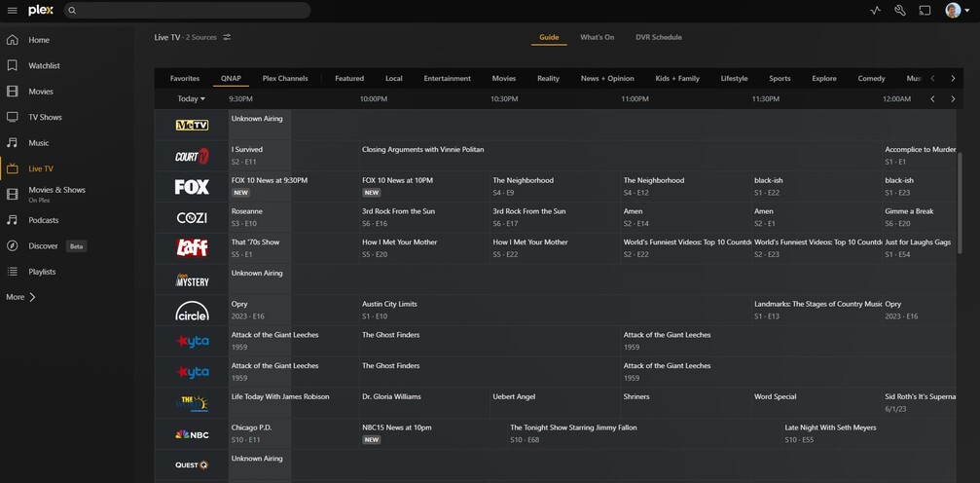Select the QNAP category tab
The height and width of the screenshot is (483, 980).
click(x=231, y=78)
